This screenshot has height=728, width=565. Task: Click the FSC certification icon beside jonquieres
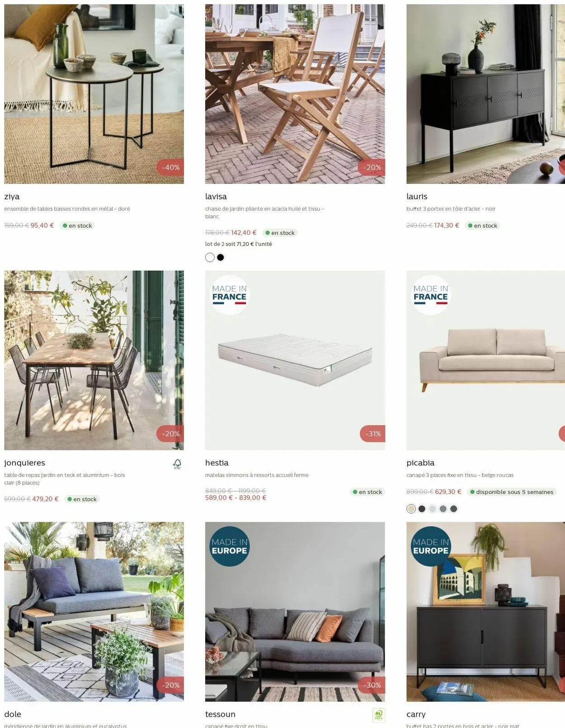177,464
